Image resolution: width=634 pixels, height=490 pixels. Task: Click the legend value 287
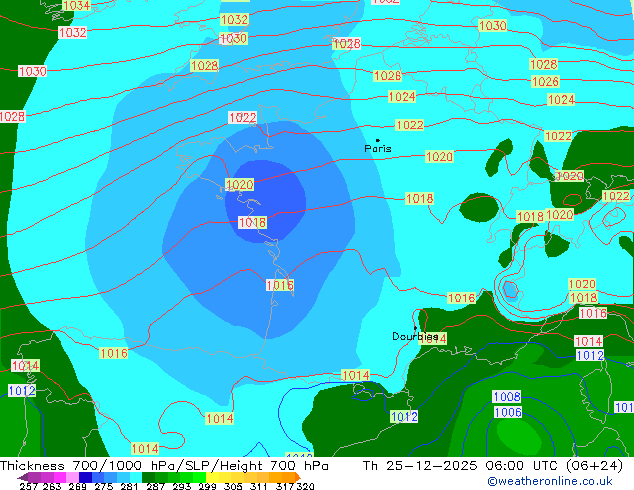pos(155,486)
